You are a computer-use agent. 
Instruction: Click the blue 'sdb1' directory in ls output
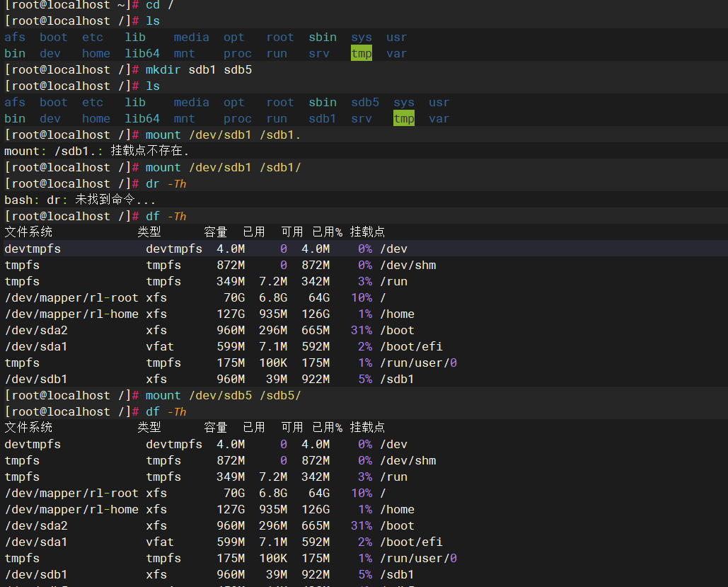pyautogui.click(x=322, y=118)
